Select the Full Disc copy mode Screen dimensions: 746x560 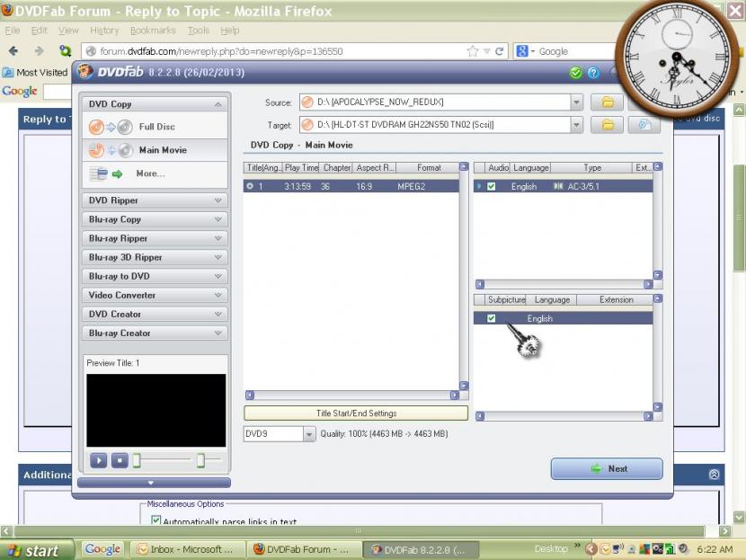[x=155, y=127]
